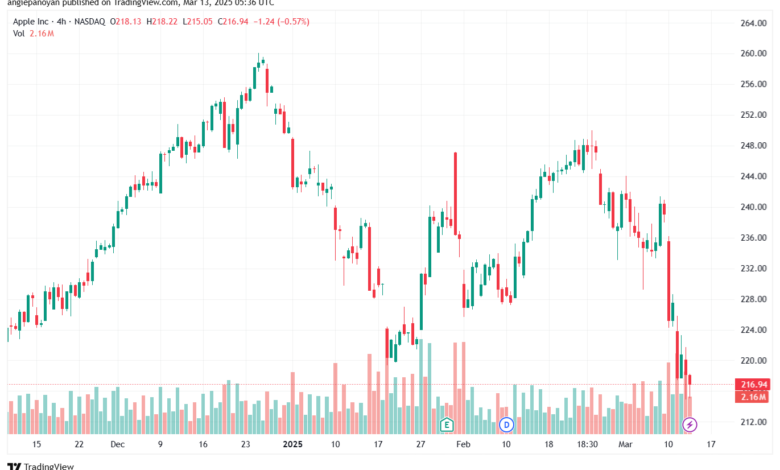The image size is (780, 470).
Task: Click the 2.16M volume tag on axis
Action: coord(753,397)
